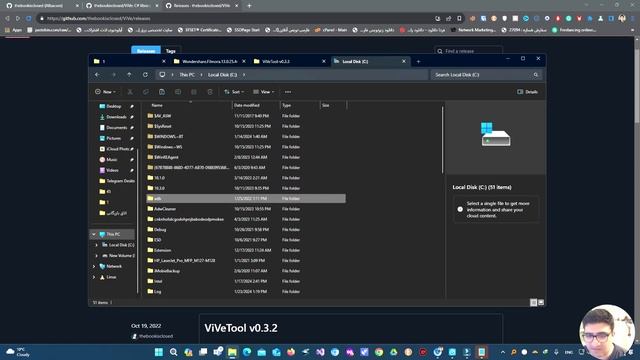Screen dimensions: 640x360
Task: Sort by the Name column header
Action: 189,105
